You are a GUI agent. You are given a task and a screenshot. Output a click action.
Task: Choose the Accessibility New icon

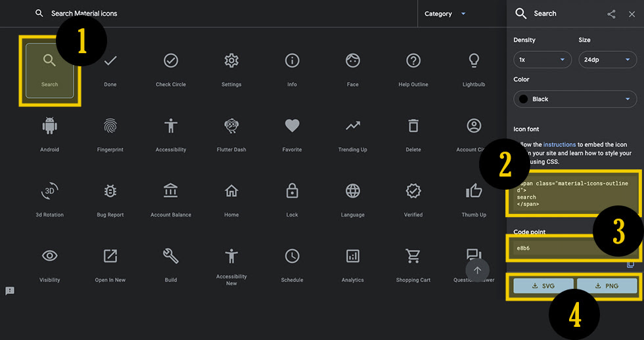point(231,257)
